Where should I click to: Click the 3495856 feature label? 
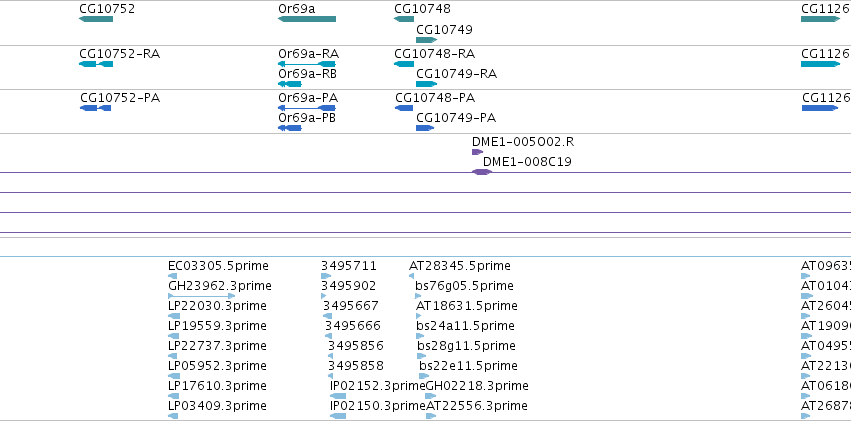coord(355,346)
